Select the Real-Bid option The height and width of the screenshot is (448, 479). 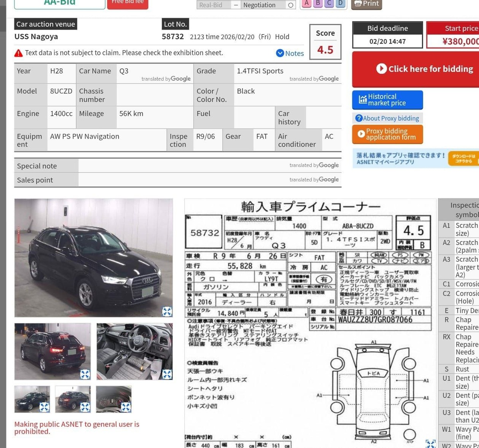click(214, 5)
